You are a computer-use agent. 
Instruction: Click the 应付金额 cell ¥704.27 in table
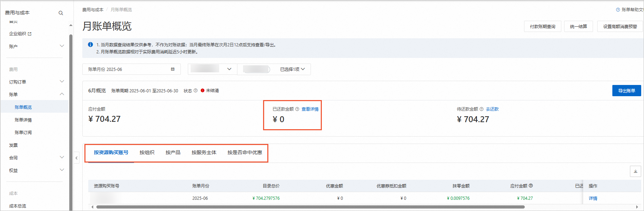(x=525, y=198)
